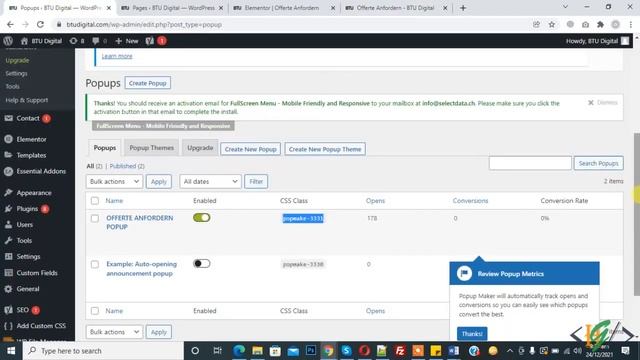The image size is (640, 360).
Task: Click the Create Popup button
Action: pos(147,83)
